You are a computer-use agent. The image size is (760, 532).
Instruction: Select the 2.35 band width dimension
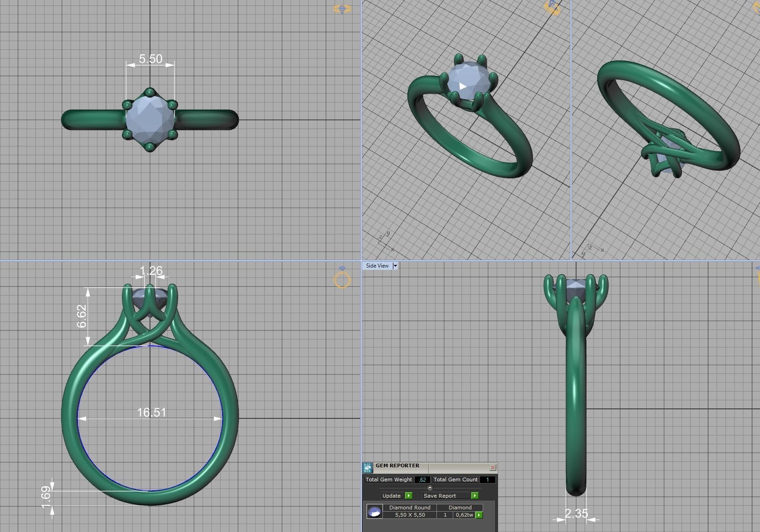pos(576,513)
